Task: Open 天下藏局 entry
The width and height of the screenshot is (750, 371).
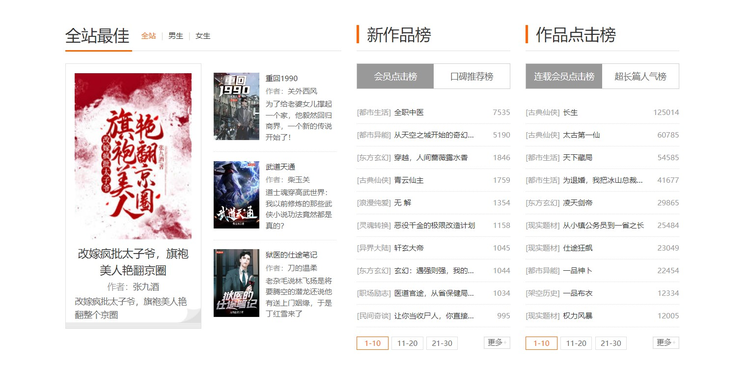Action: point(578,157)
